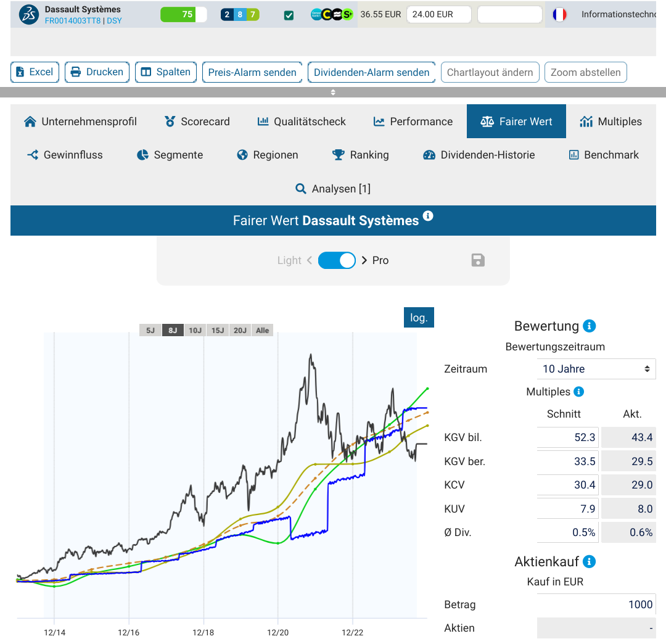Viewport: 666px width, 644px height.
Task: Open the Ranking tab
Action: [x=361, y=155]
